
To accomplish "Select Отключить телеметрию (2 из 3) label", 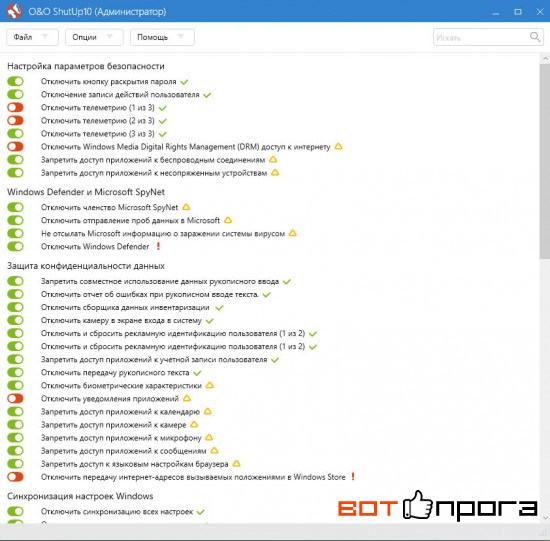I will tap(98, 121).
